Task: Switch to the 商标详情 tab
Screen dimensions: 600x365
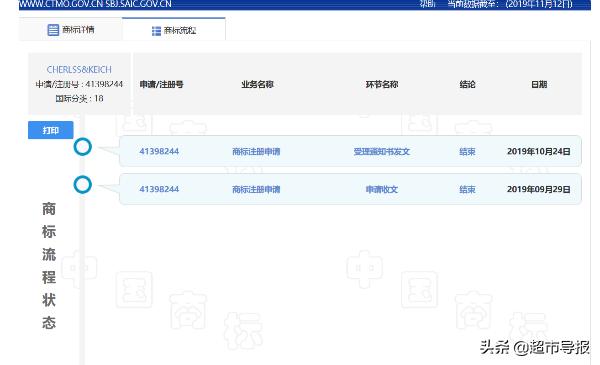Action: click(71, 29)
